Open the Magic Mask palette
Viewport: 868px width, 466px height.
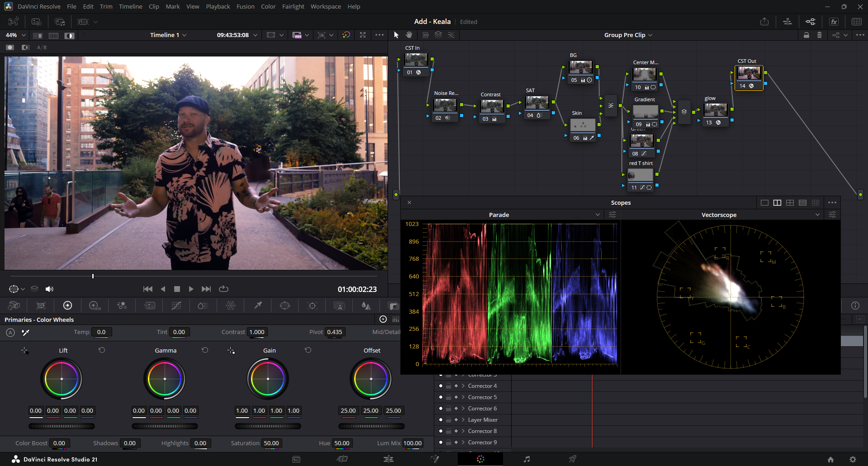point(339,306)
